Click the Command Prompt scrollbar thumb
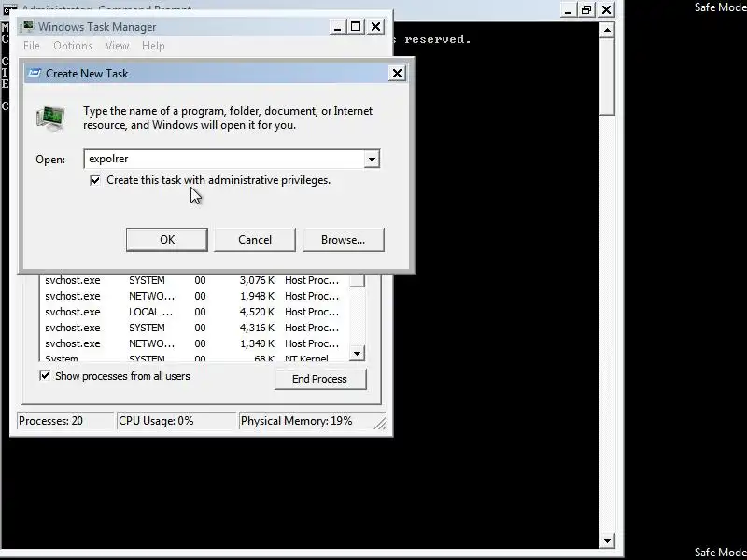Viewport: 747px width, 560px height. tap(607, 77)
